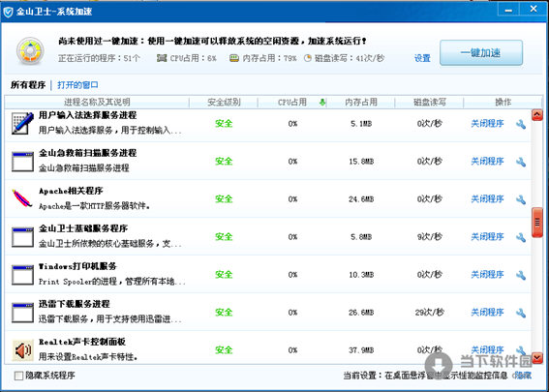Click the wrench icon for Windows打印机服务
This screenshot has height=392, width=549.
click(521, 276)
